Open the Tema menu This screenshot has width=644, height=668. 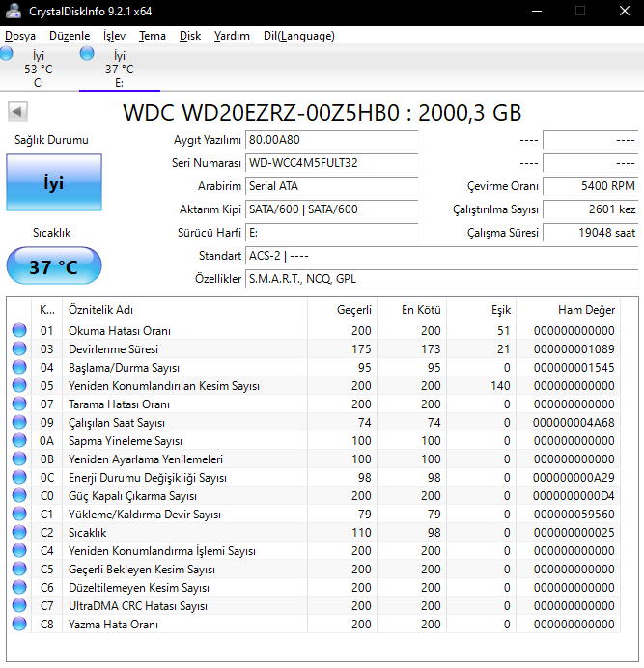(x=153, y=36)
